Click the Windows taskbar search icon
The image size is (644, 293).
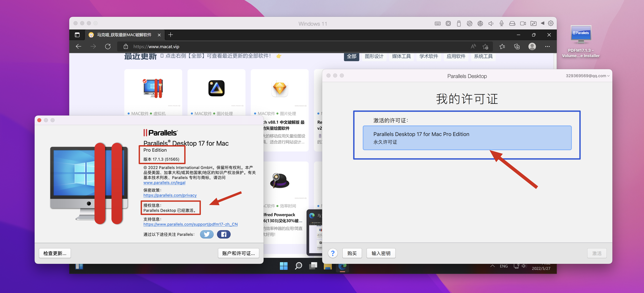299,266
